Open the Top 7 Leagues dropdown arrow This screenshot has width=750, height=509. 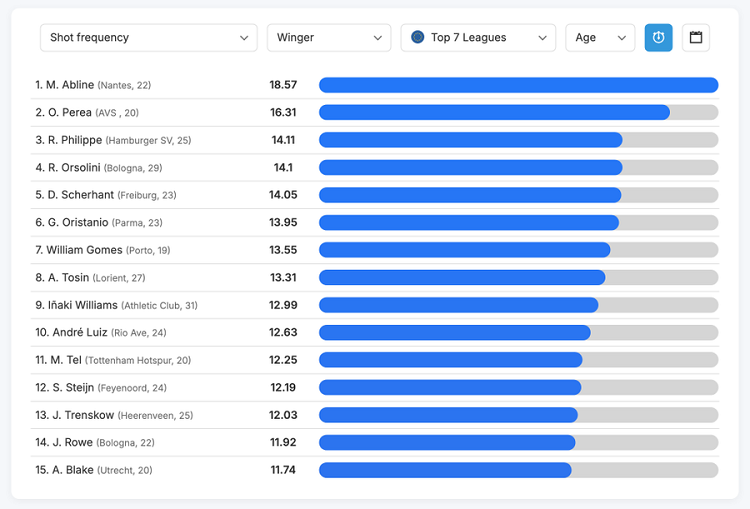click(543, 38)
